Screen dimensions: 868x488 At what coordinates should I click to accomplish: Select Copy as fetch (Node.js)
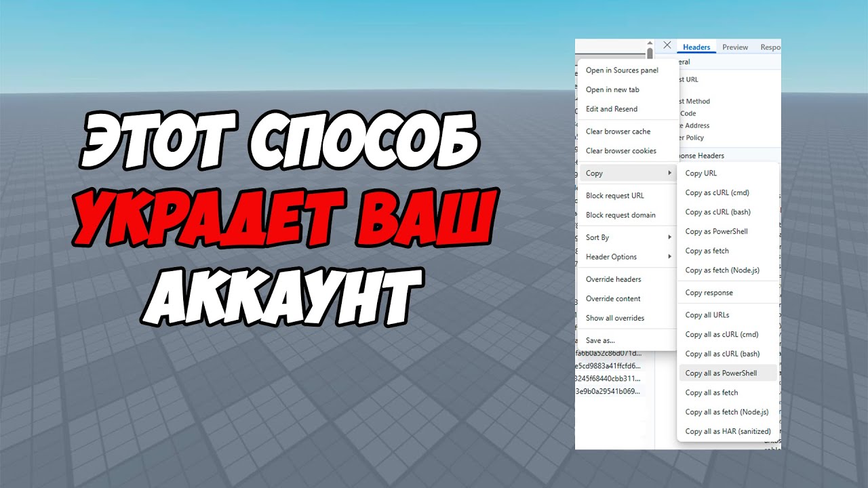[722, 270]
